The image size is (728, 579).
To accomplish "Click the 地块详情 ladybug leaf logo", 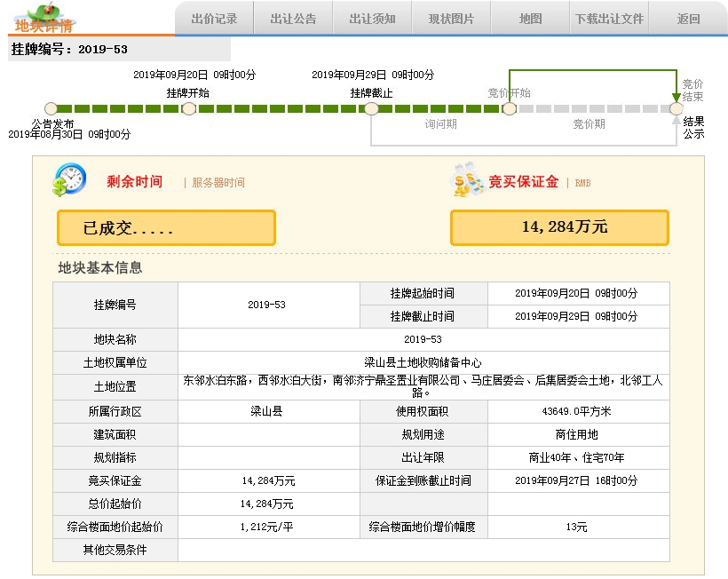I will (x=44, y=18).
